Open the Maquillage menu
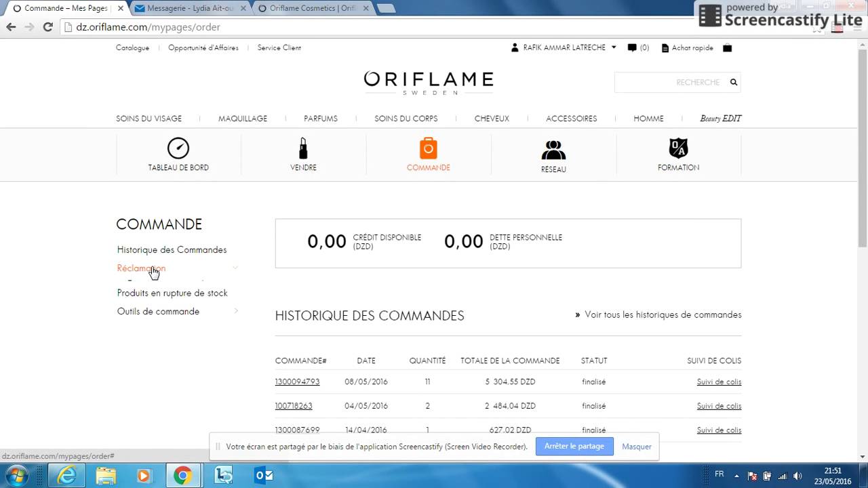 coord(243,118)
